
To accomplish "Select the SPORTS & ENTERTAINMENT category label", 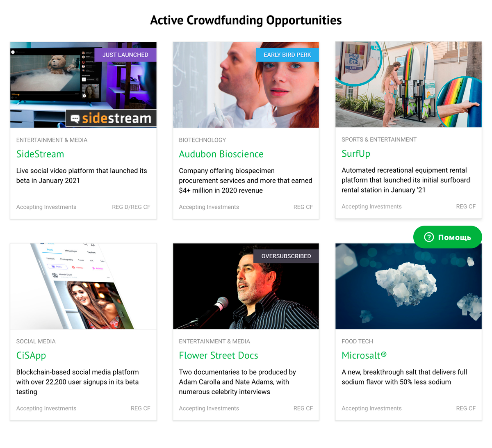I will pos(379,139).
